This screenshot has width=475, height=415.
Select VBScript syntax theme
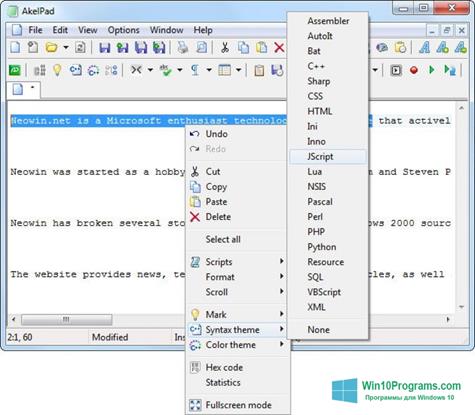[328, 292]
